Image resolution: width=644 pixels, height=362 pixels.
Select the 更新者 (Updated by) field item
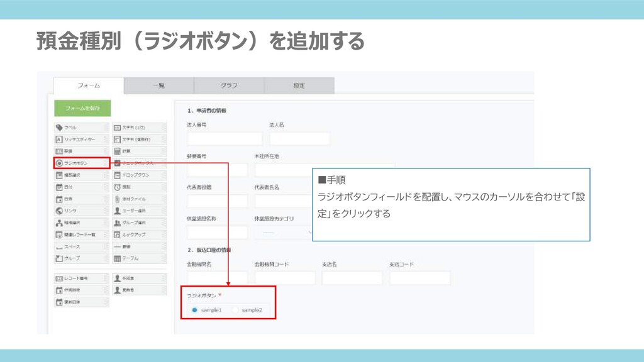click(140, 290)
